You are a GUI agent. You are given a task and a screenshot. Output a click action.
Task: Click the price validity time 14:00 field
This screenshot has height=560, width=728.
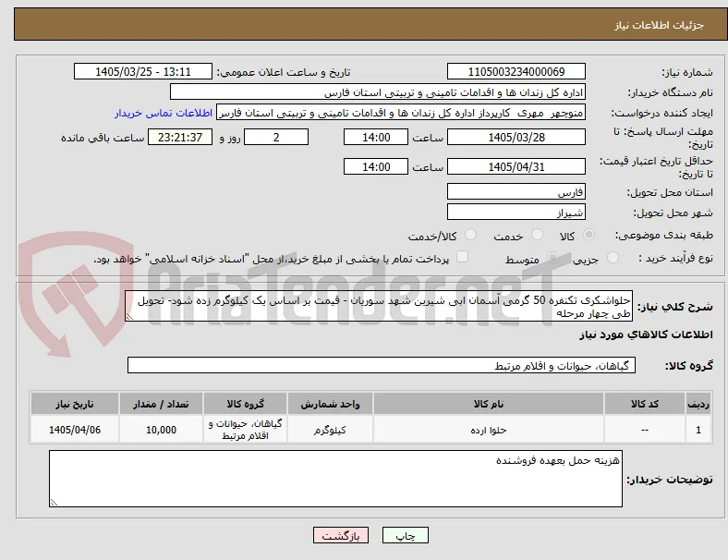tap(376, 166)
